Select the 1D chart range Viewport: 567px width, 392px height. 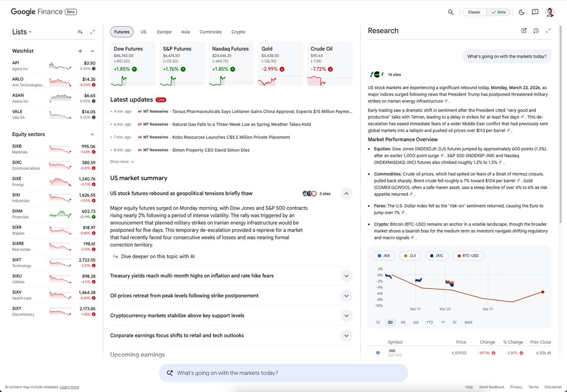(x=378, y=322)
